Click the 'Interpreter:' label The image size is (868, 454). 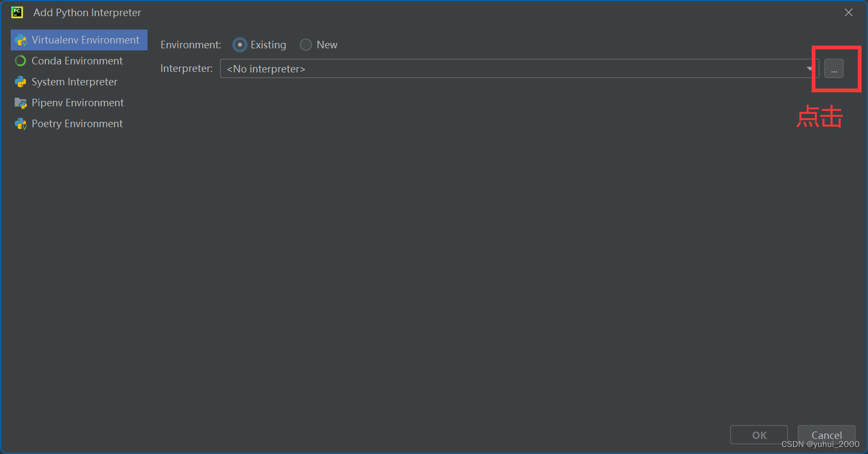(187, 68)
